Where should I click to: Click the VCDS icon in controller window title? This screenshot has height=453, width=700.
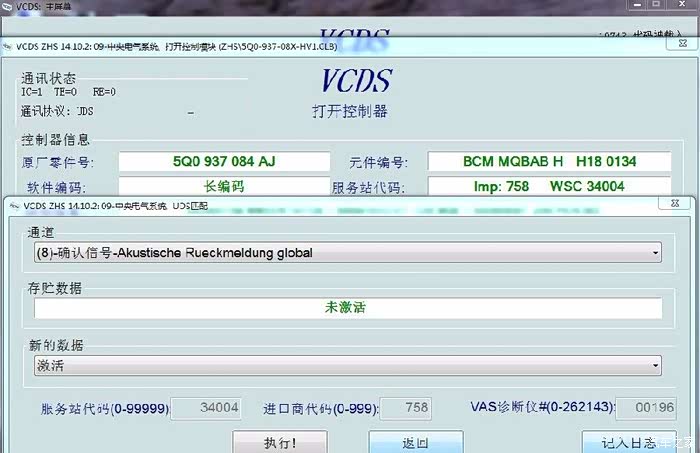pyautogui.click(x=7, y=46)
